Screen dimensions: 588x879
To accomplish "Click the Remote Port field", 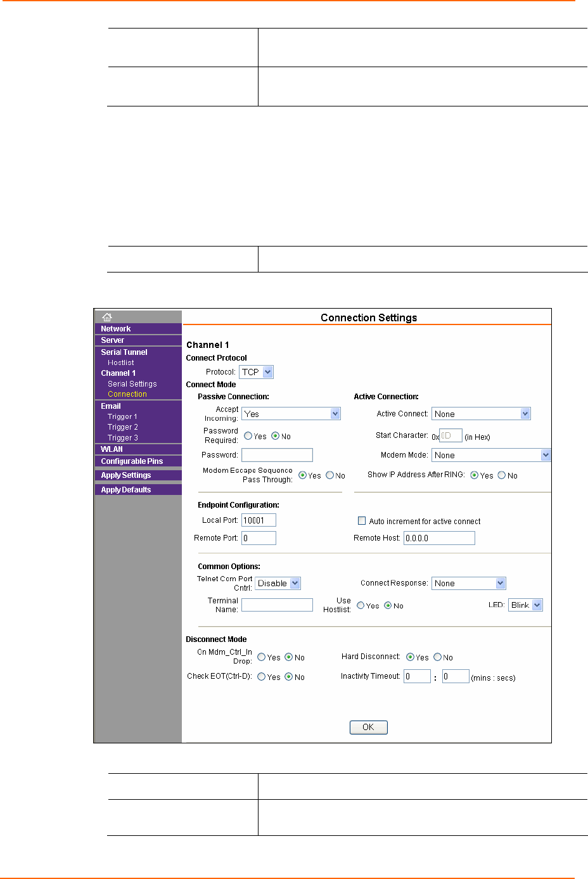I will coord(259,538).
